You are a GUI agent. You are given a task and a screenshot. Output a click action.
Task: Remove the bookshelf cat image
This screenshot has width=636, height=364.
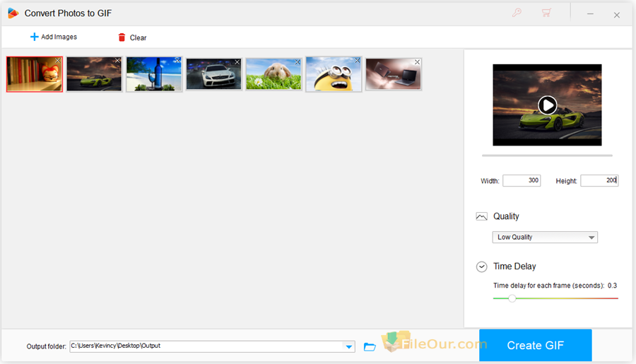(58, 61)
